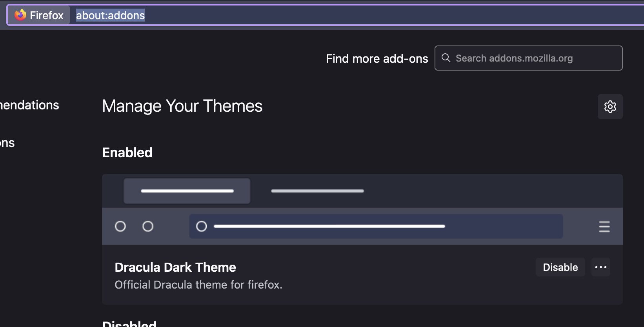
Task: Switch to Extensions in the sidebar
Action: [x=7, y=142]
